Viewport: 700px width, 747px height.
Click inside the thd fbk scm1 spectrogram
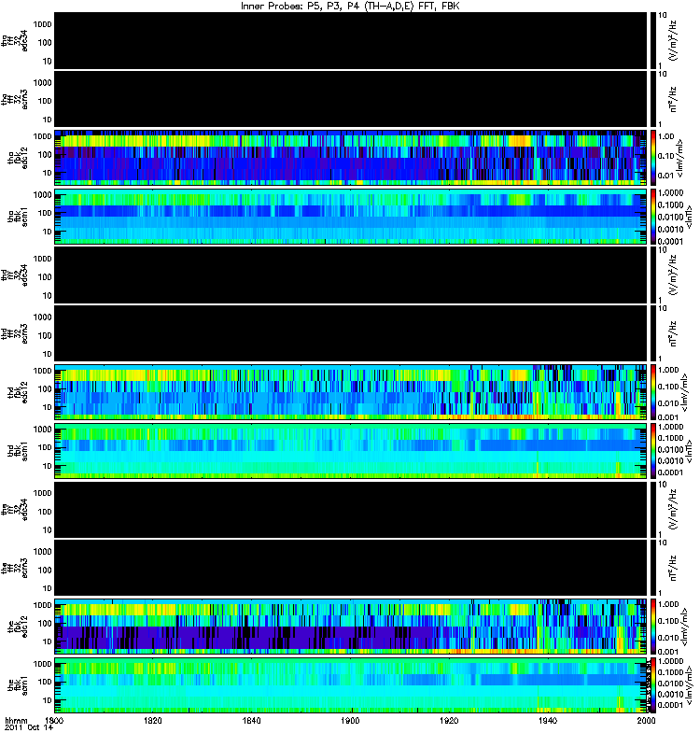coord(351,451)
